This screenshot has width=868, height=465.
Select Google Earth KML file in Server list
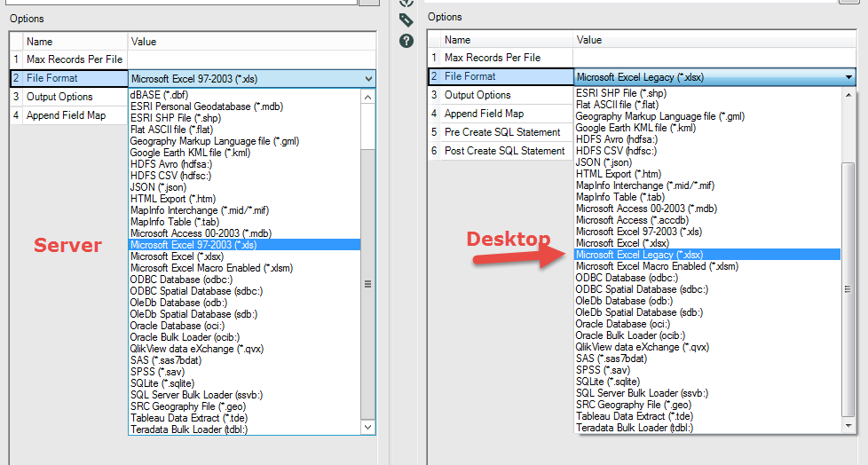pos(191,153)
